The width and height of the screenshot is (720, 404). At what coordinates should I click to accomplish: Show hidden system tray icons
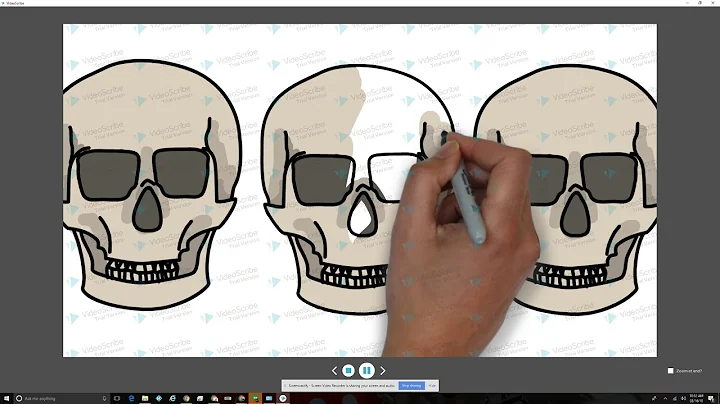(665, 398)
